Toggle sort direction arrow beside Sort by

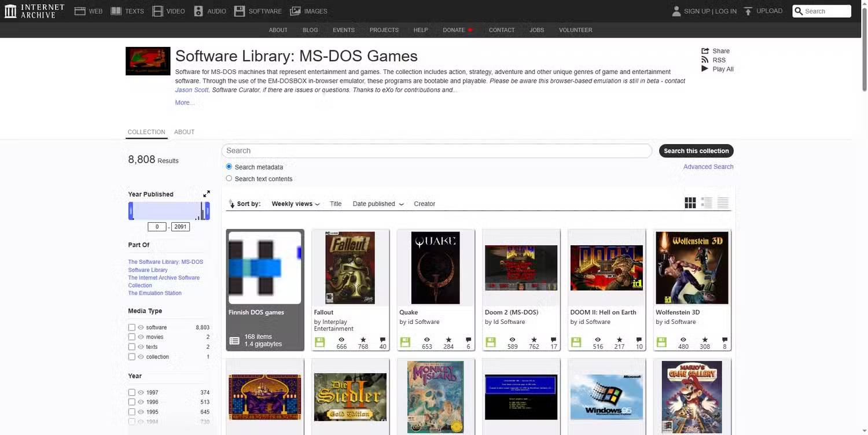(x=231, y=204)
